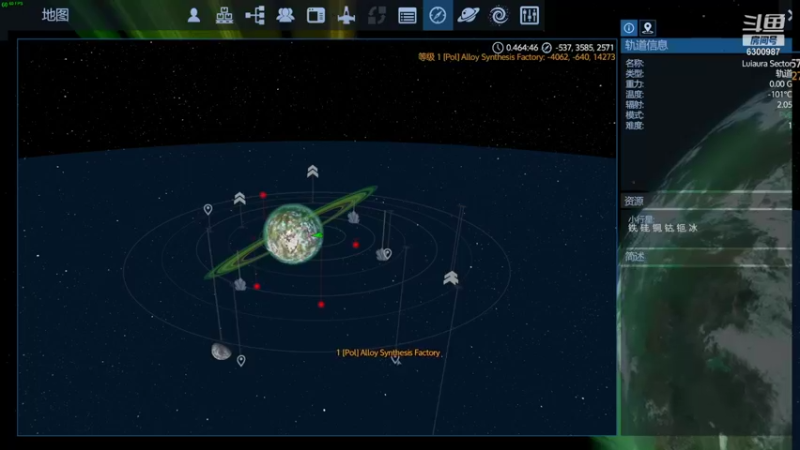Image resolution: width=800 pixels, height=450 pixels.
Task: Click the location pin on the upper-left orbit
Action: [208, 209]
